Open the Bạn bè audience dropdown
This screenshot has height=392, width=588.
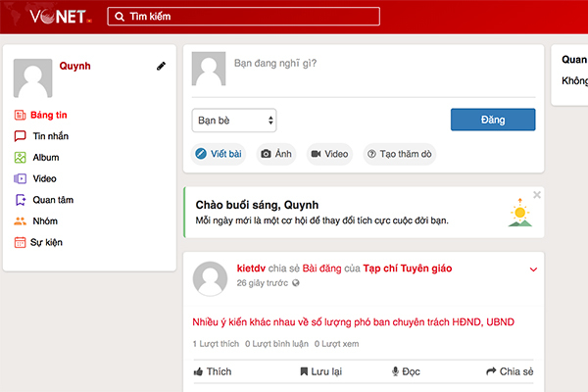(234, 120)
